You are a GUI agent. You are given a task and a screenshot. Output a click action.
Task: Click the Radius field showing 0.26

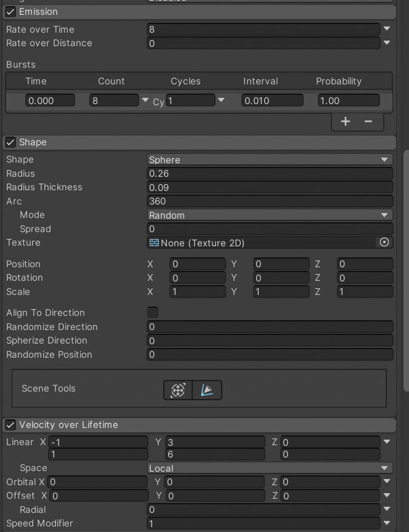click(x=270, y=174)
